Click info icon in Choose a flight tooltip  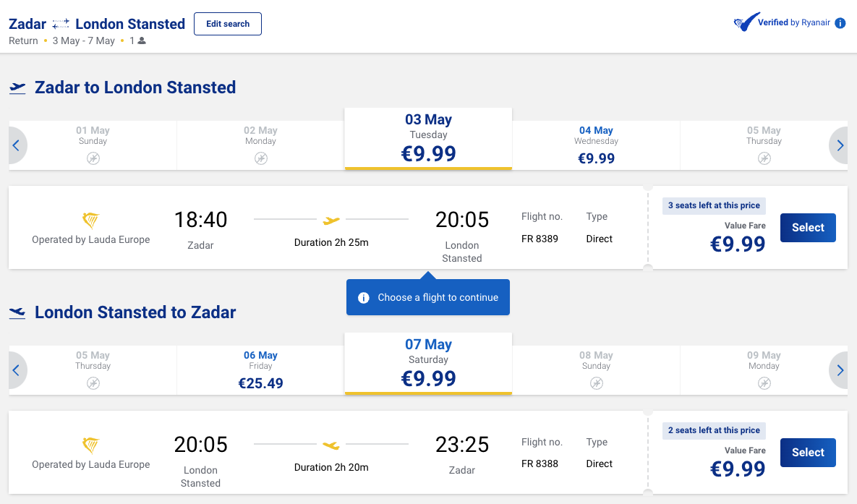(x=364, y=297)
